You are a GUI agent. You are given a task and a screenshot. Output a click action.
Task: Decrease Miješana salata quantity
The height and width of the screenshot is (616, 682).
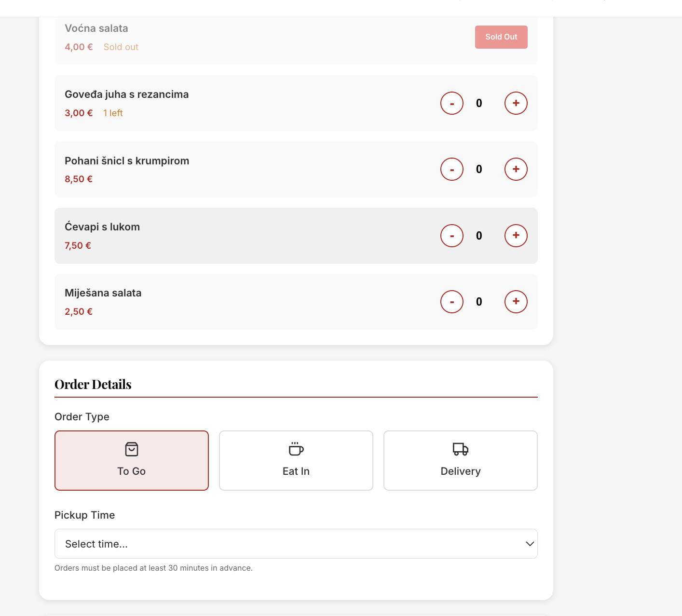point(451,302)
